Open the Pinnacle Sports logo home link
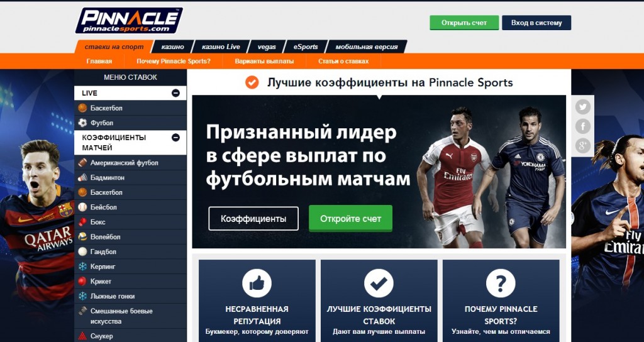This screenshot has width=644, height=342. click(129, 21)
